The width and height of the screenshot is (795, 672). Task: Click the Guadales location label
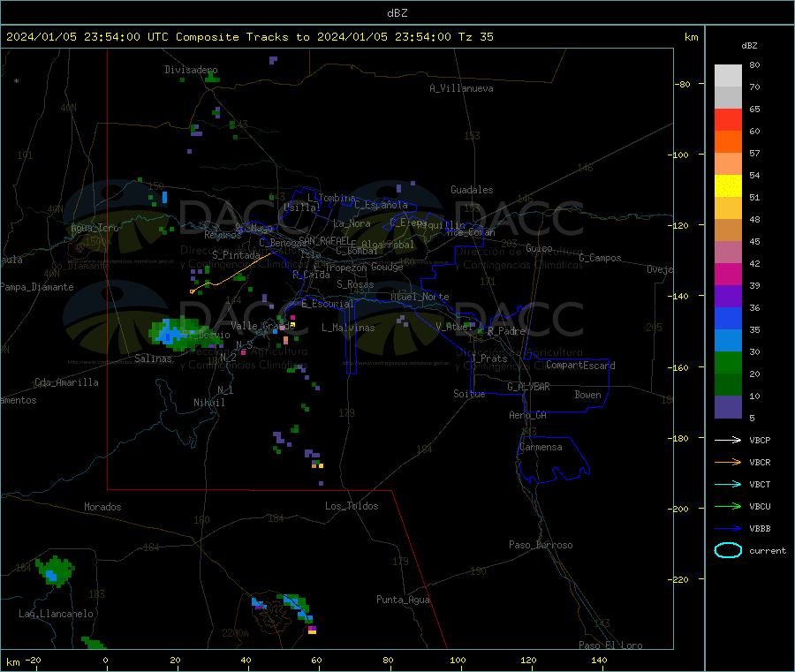tap(472, 190)
